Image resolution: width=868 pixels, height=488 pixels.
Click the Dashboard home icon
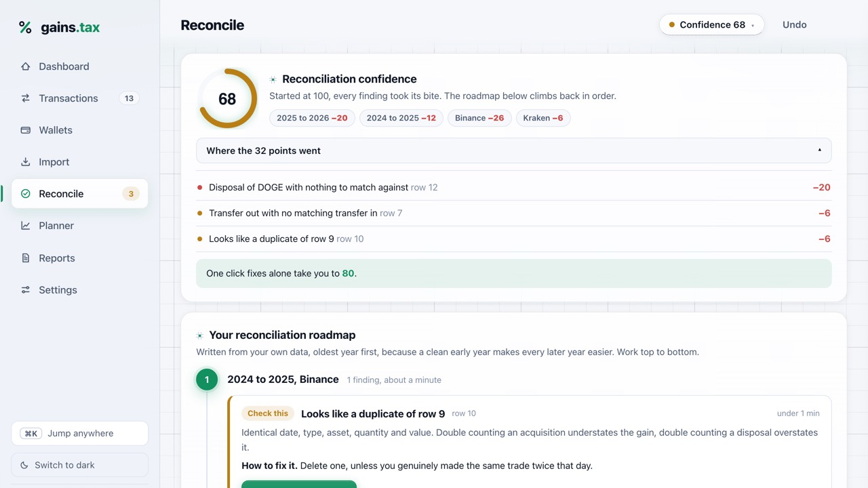[26, 66]
